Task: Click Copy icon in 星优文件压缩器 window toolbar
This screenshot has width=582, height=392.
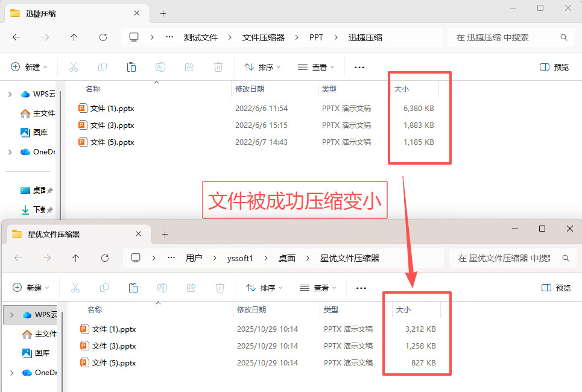Action: click(104, 288)
